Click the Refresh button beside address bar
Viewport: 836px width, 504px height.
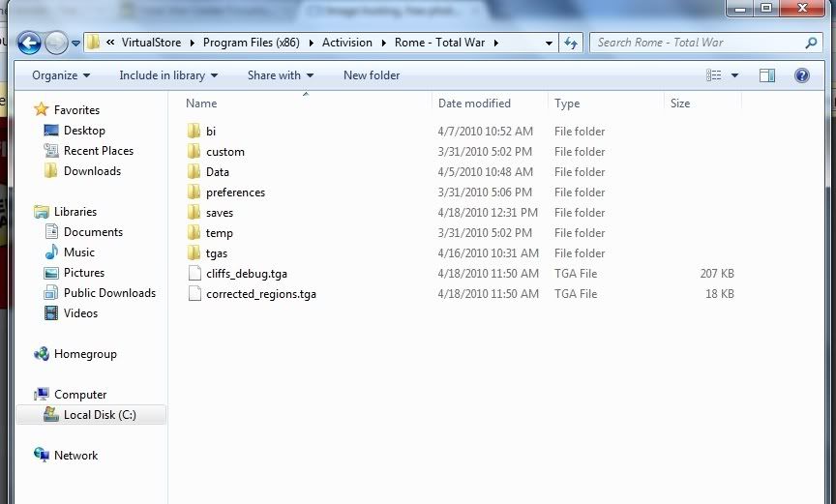[x=571, y=43]
